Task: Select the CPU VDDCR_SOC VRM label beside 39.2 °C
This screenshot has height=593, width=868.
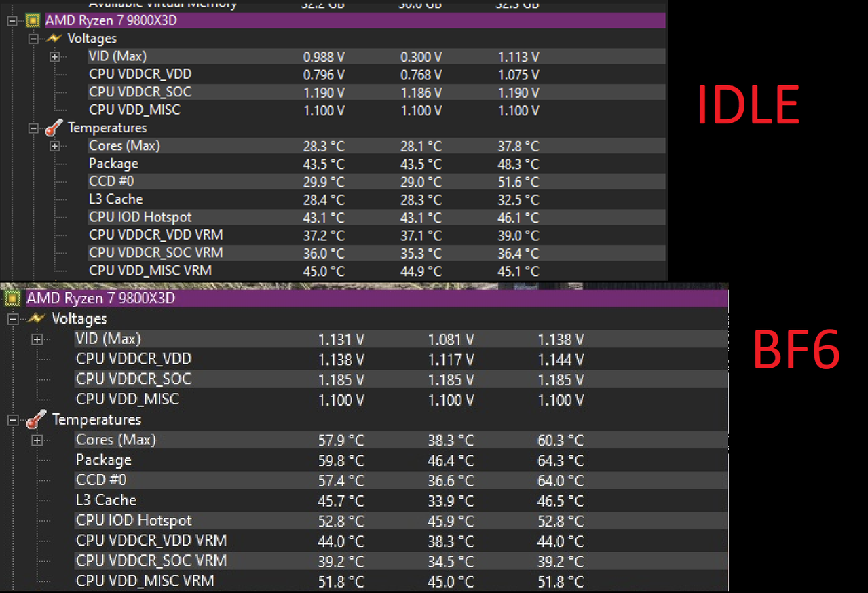Action: click(x=151, y=561)
